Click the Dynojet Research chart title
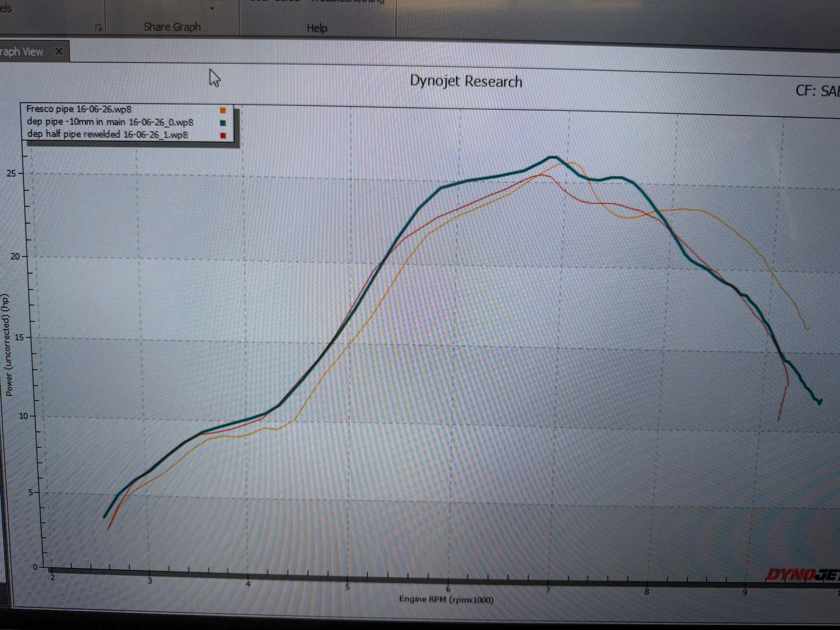The image size is (840, 630). [x=466, y=82]
